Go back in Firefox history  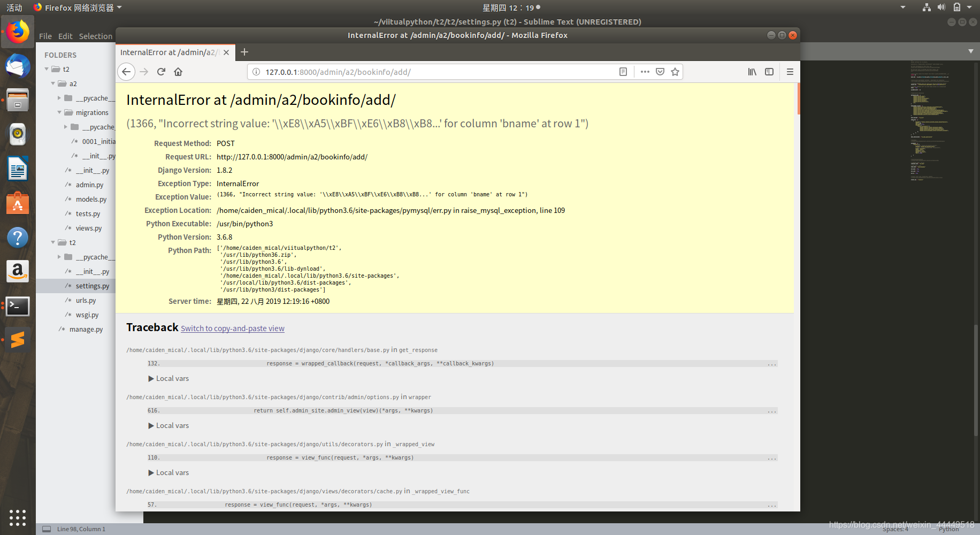(x=126, y=72)
